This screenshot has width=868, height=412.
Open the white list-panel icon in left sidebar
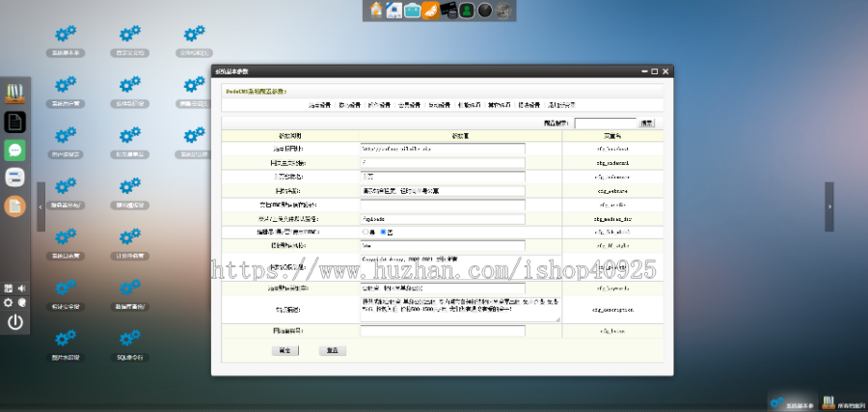14,178
